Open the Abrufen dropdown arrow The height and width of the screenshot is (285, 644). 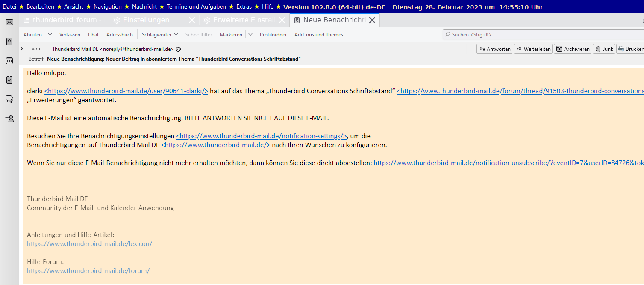50,35
